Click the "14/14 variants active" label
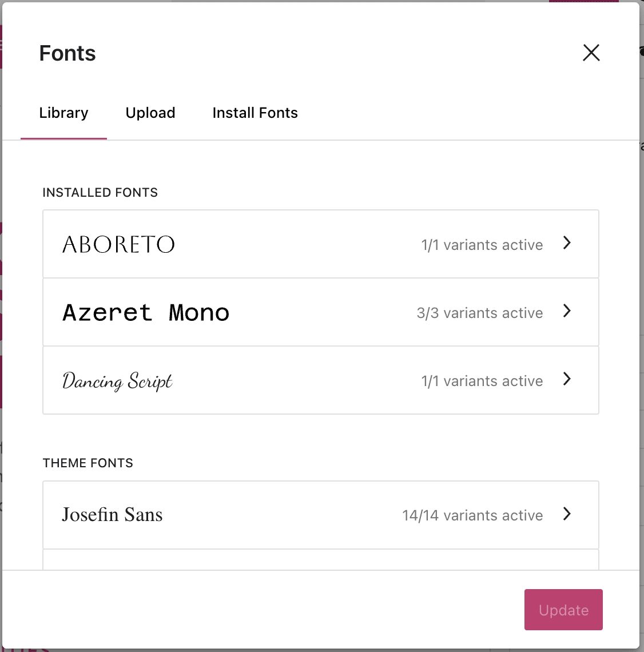 pos(472,516)
